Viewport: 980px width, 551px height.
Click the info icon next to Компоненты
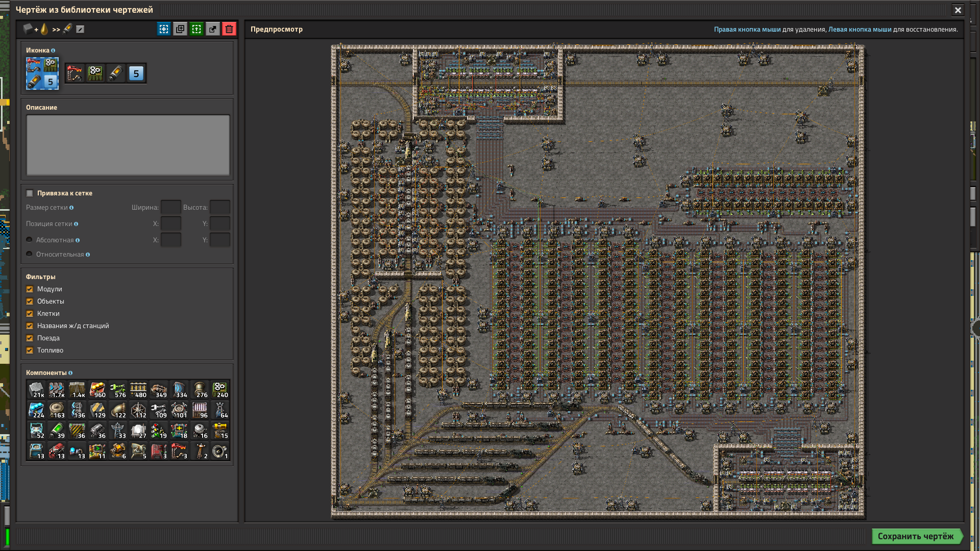click(x=70, y=373)
